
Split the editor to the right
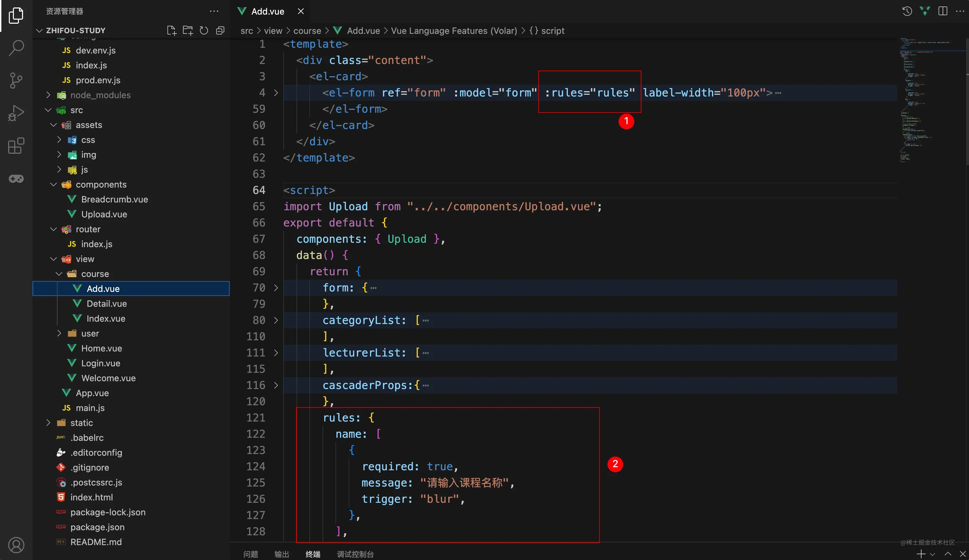[943, 11]
